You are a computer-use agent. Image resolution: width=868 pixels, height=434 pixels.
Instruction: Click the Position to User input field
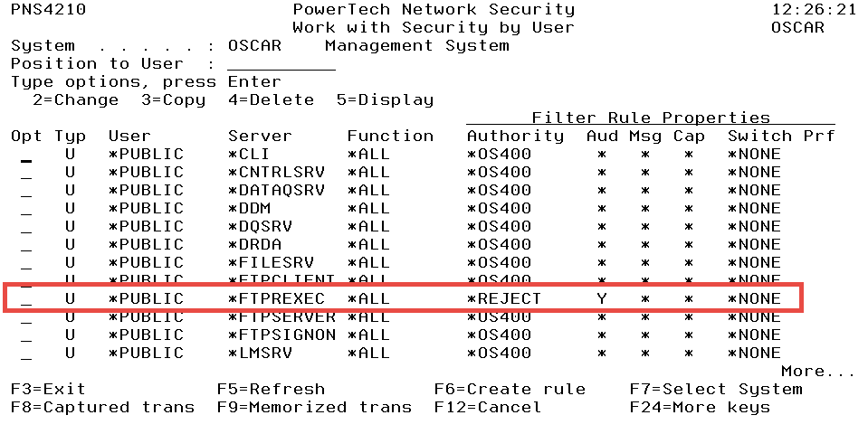[281, 64]
